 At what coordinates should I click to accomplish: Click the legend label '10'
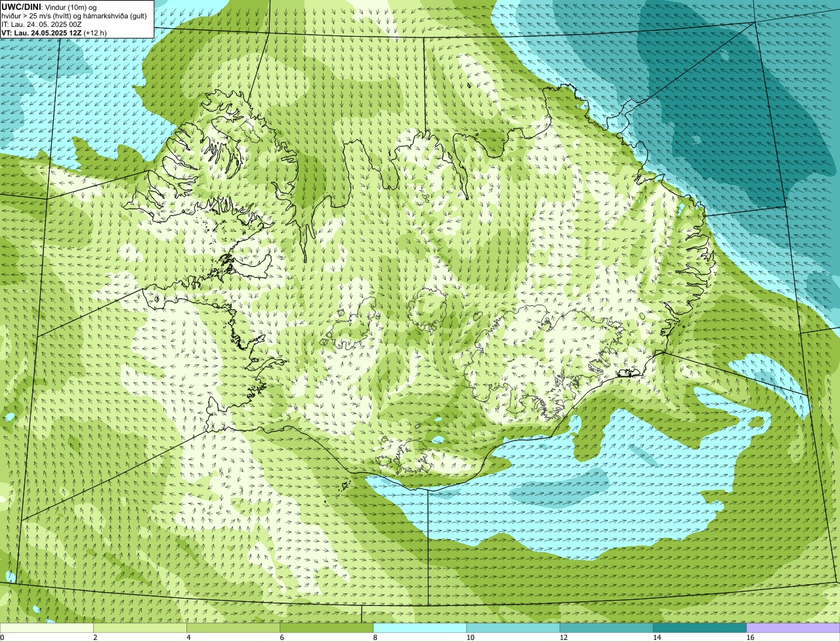pos(471,637)
